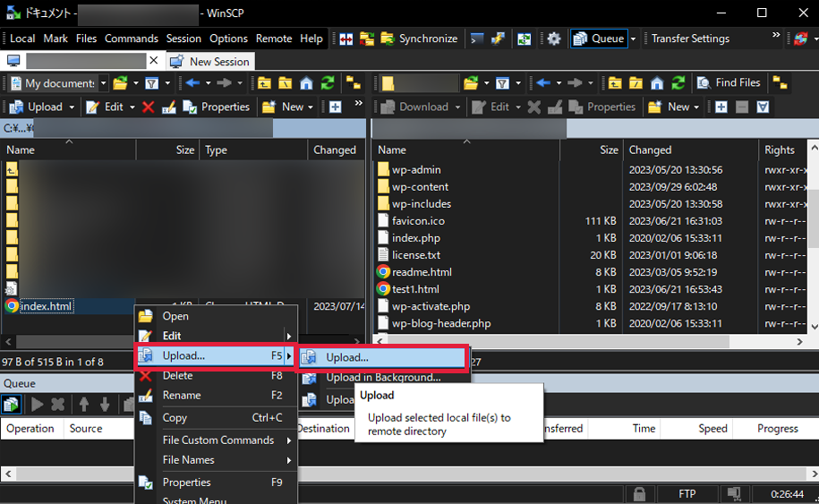Click the Find Files button
Viewport: 819px width, 504px height.
[729, 82]
